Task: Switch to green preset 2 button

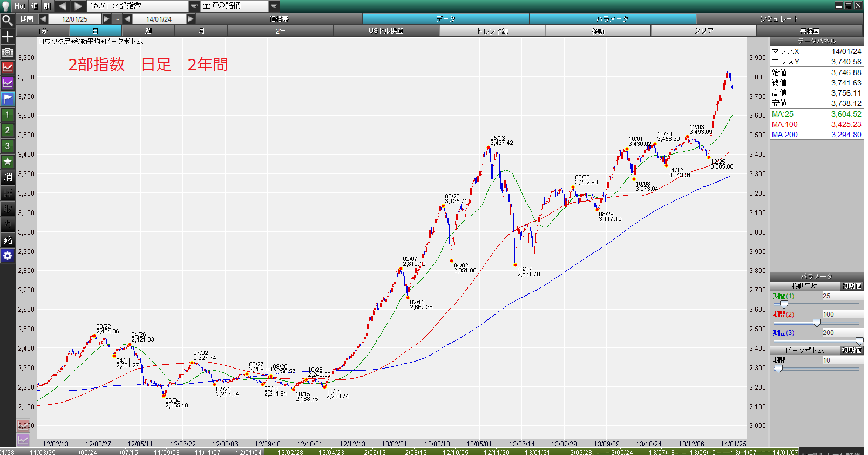Action: coord(8,130)
